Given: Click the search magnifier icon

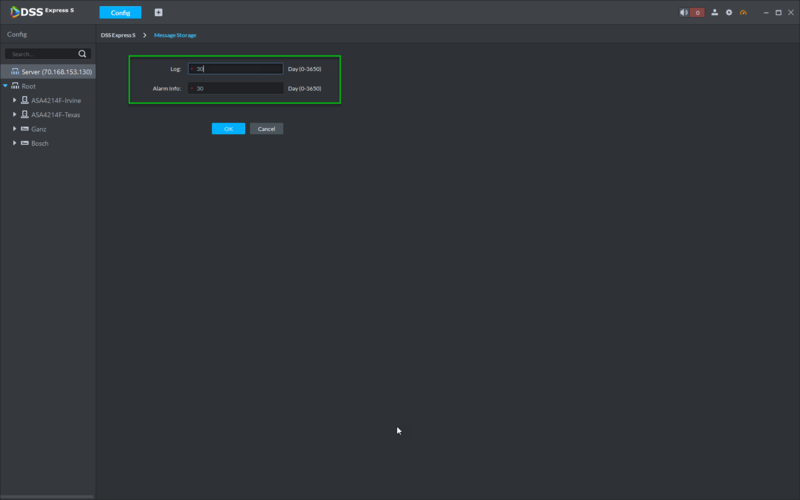Looking at the screenshot, I should [82, 54].
